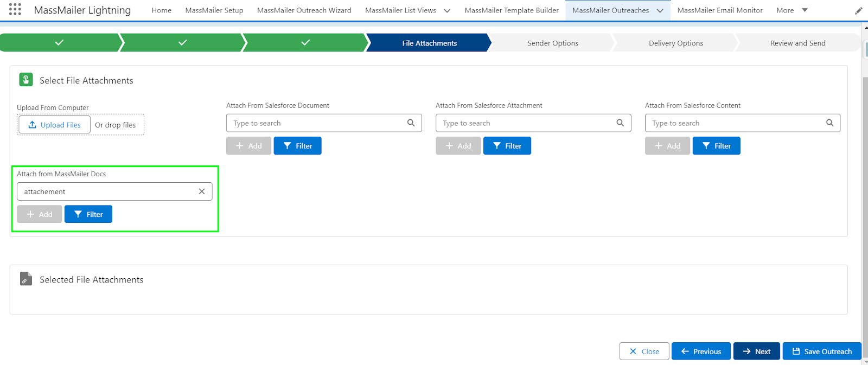Open the MassMailer Setup tab

[x=214, y=10]
